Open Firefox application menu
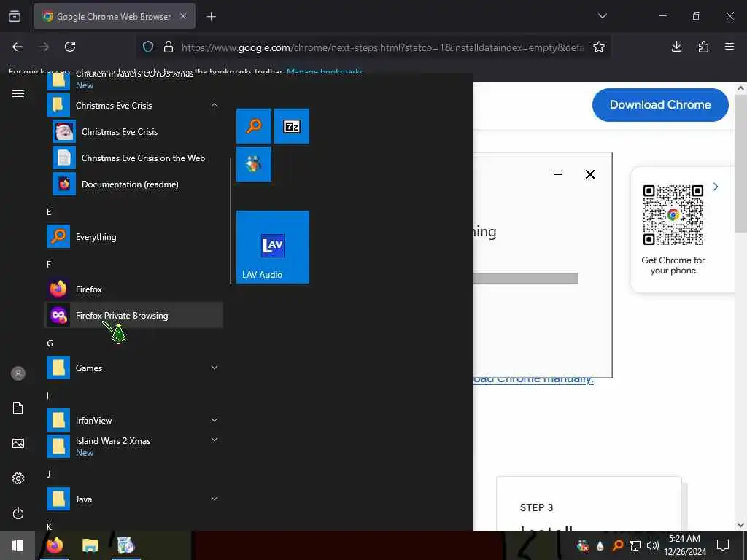Image resolution: width=747 pixels, height=560 pixels. tap(729, 47)
